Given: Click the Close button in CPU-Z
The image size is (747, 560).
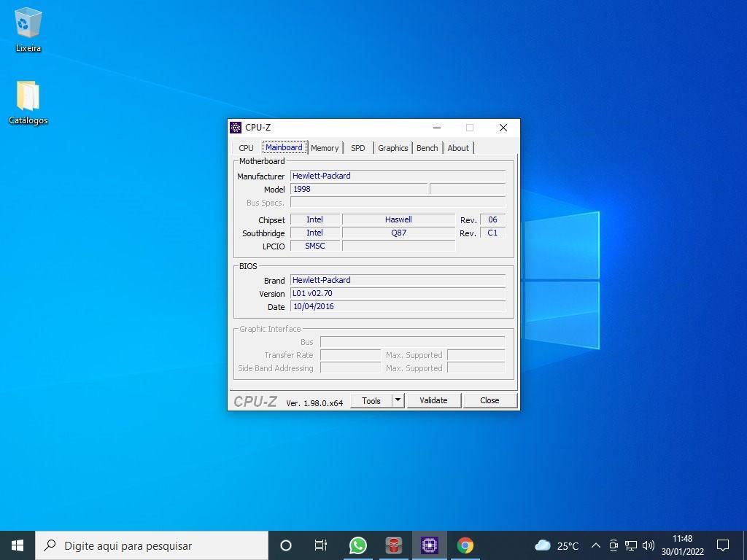Looking at the screenshot, I should click(489, 400).
